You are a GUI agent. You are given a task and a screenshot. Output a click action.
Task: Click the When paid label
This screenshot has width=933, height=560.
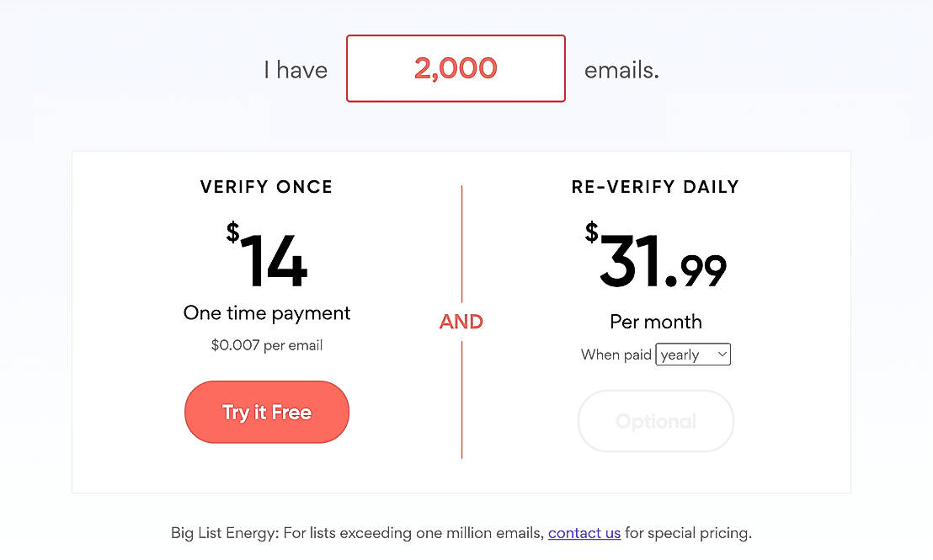coord(616,355)
